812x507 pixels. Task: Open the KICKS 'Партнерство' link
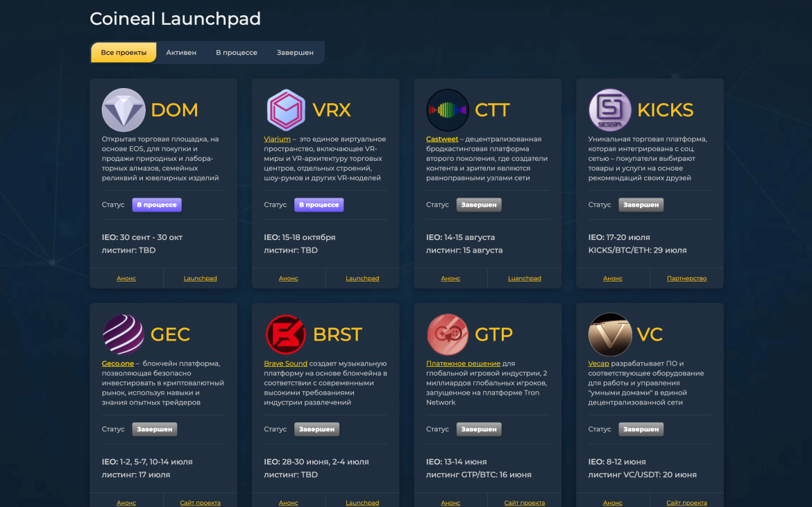[x=686, y=278]
